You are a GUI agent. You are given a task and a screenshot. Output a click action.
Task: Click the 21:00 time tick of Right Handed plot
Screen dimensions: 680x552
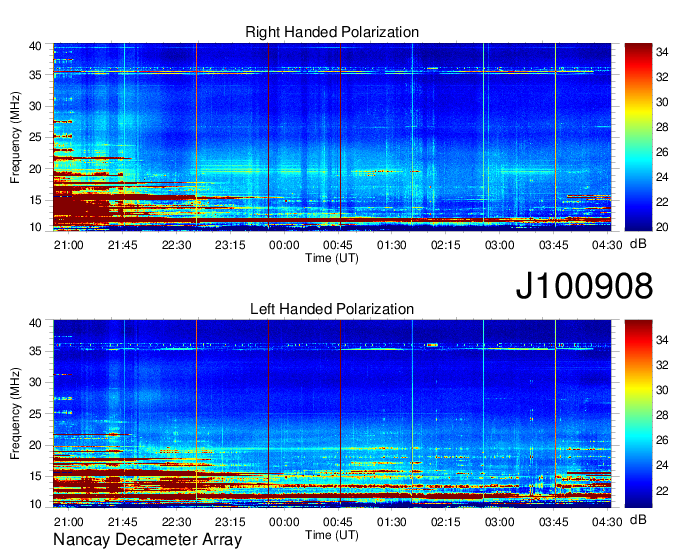pos(69,245)
